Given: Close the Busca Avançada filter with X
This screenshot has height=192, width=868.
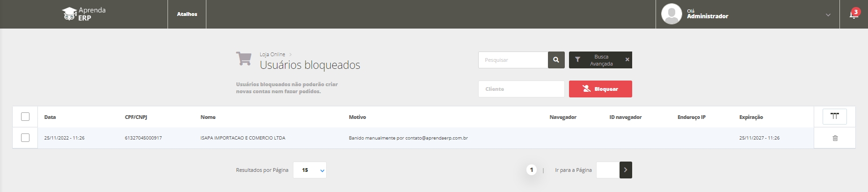Looking at the screenshot, I should 627,60.
